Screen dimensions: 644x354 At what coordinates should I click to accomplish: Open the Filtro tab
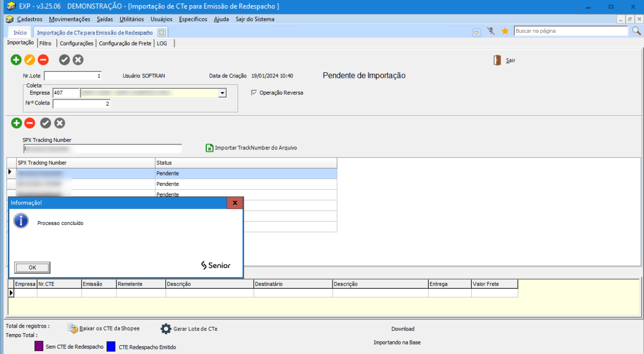coord(45,43)
